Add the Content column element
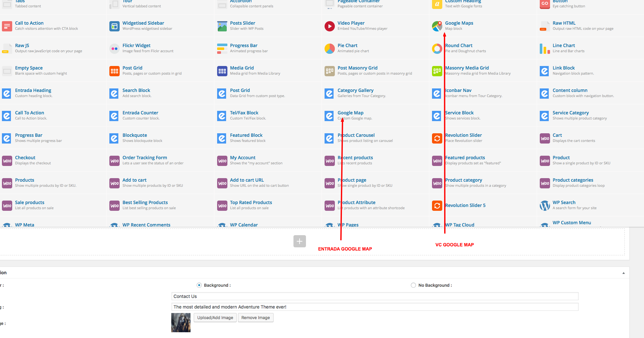This screenshot has height=338, width=644. pos(590,93)
